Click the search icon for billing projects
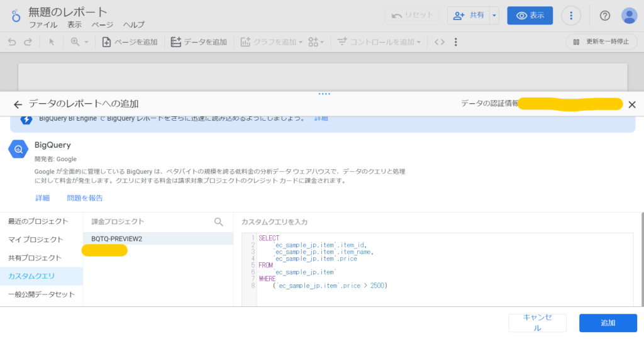 click(219, 221)
